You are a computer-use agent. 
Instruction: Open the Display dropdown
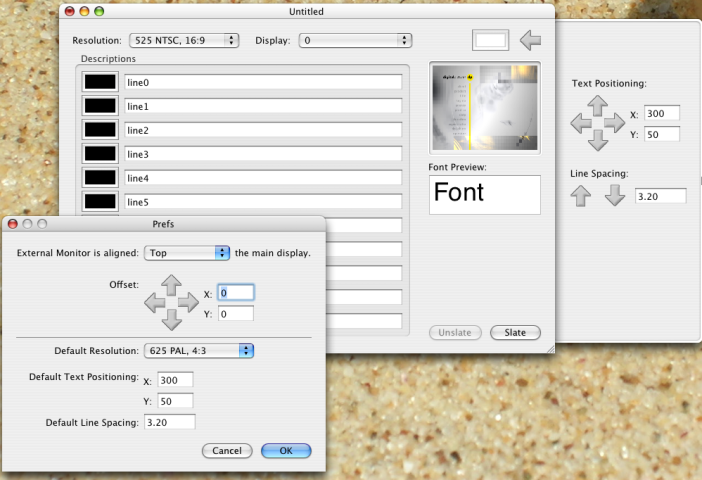click(355, 40)
